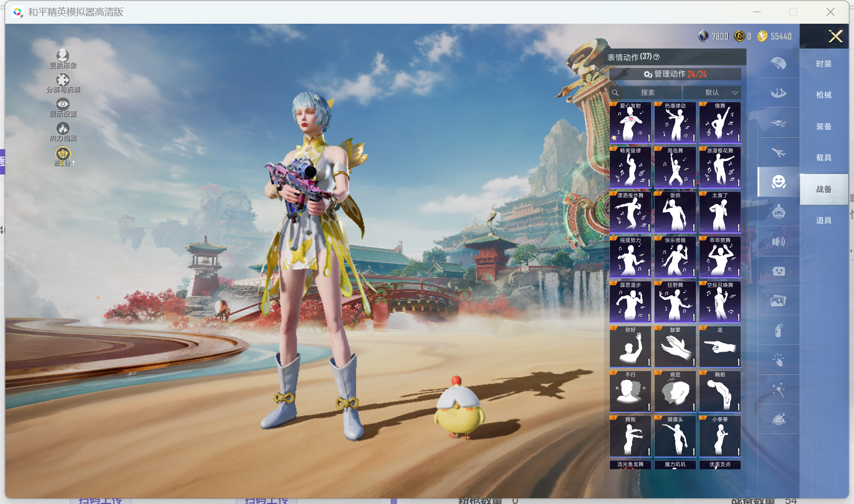Close the inventory with the X button
854x504 pixels.
(835, 36)
